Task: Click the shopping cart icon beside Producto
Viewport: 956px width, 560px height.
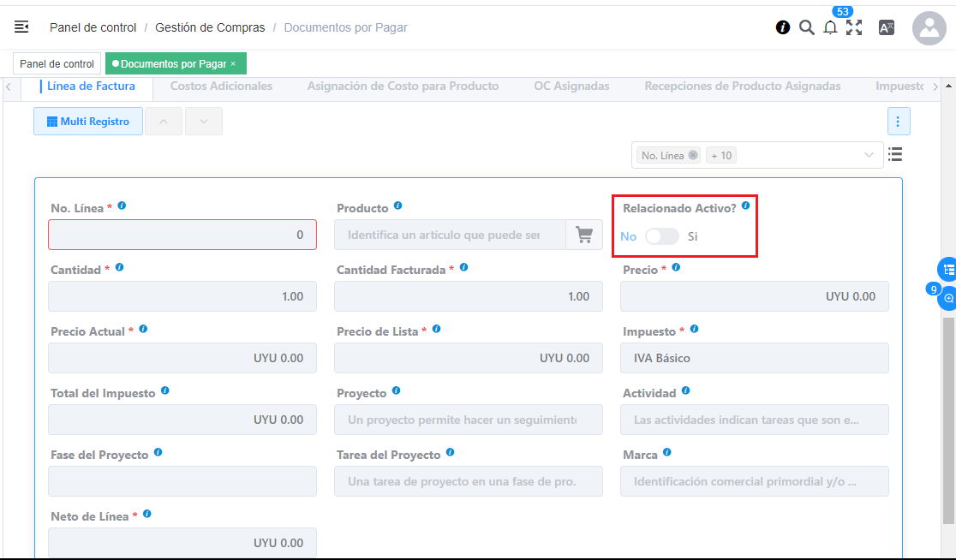Action: [x=584, y=235]
